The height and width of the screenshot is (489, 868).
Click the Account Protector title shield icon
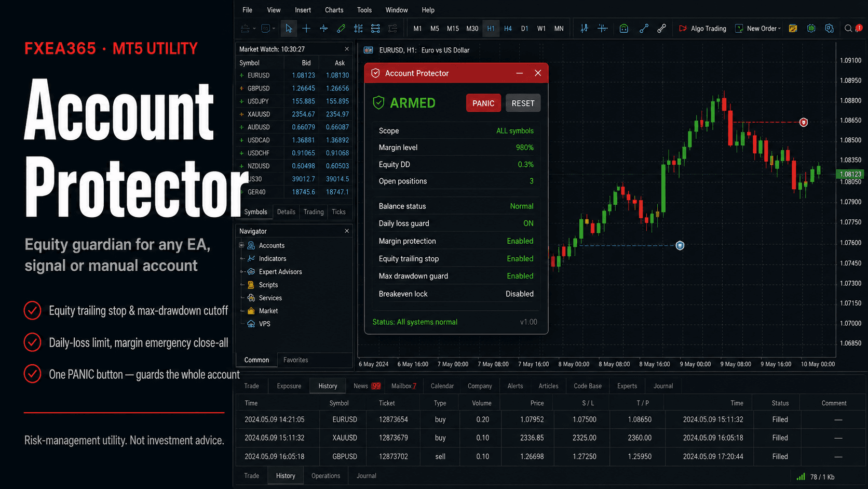tap(375, 73)
